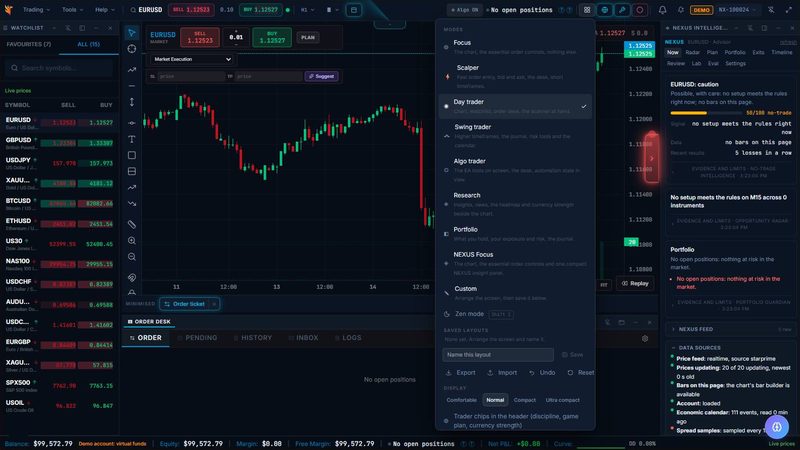Click the smaller alert bell icon beside DEMO
Image resolution: width=800 pixels, height=450 pixels.
pyautogui.click(x=681, y=10)
